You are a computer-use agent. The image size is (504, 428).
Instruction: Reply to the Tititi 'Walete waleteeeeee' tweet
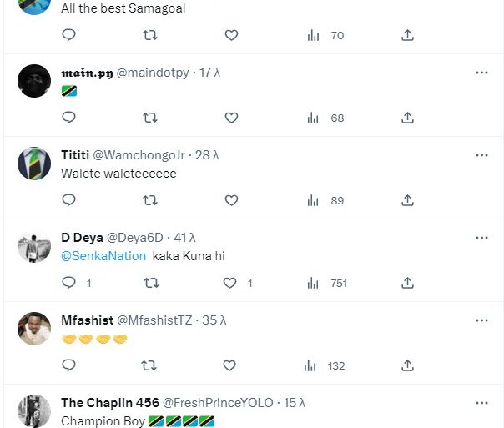69,200
